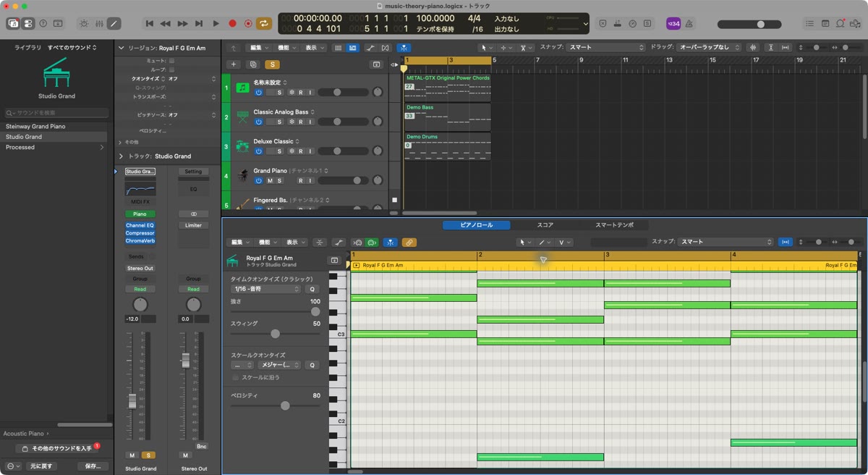Screen dimensions: 868x475
Task: Click the スウィング swing slider
Action: [x=275, y=334]
